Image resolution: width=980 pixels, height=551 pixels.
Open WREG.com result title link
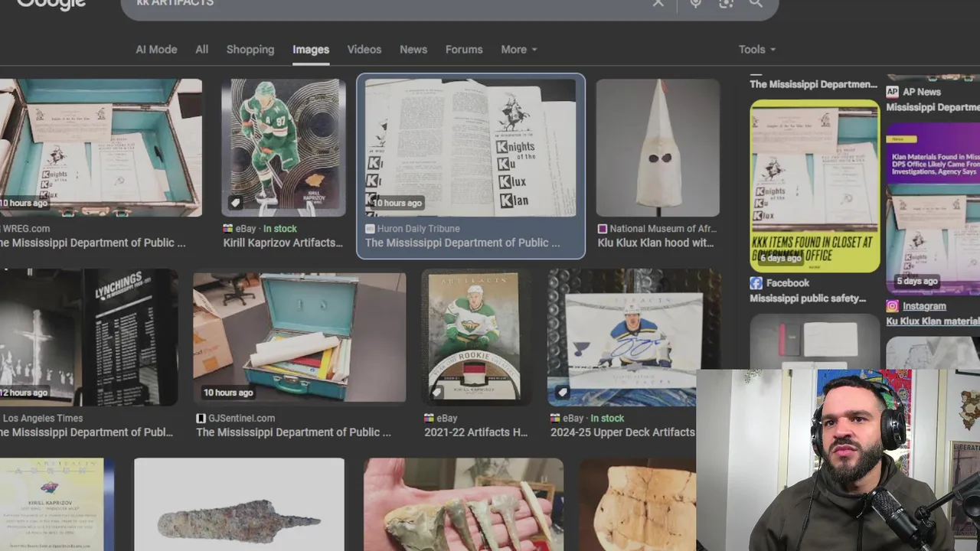pyautogui.click(x=93, y=243)
